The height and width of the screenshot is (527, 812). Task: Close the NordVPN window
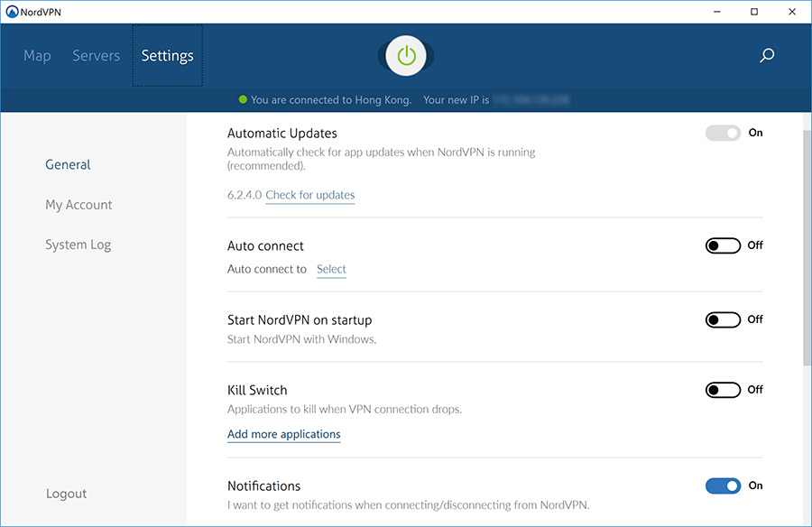click(x=792, y=12)
